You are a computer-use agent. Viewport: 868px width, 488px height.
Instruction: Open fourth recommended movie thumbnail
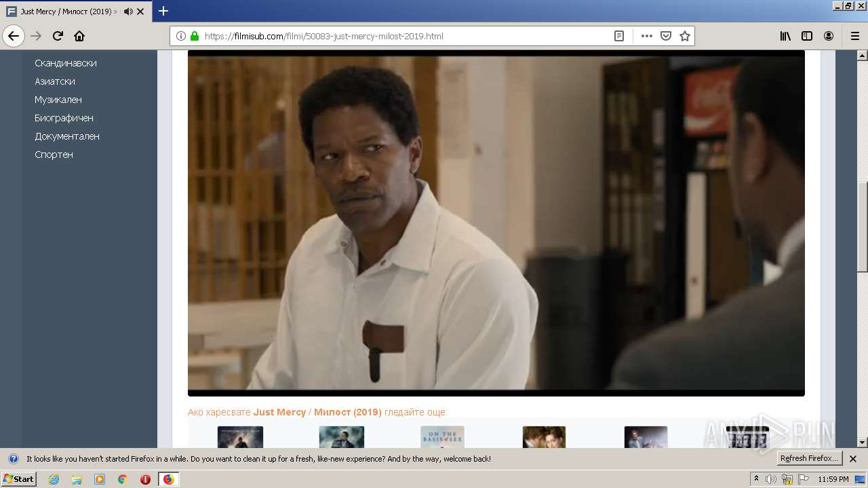point(544,437)
